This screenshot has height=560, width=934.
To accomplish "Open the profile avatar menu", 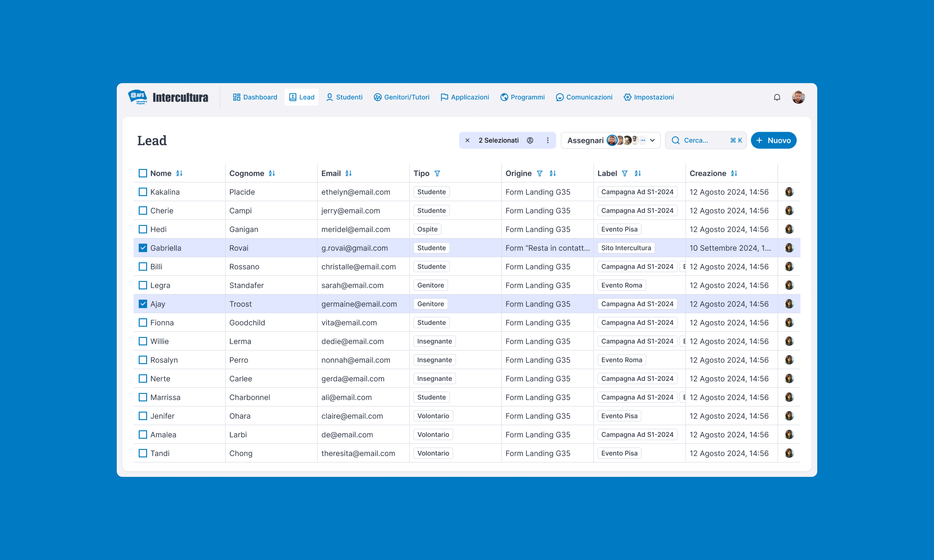I will click(x=798, y=97).
